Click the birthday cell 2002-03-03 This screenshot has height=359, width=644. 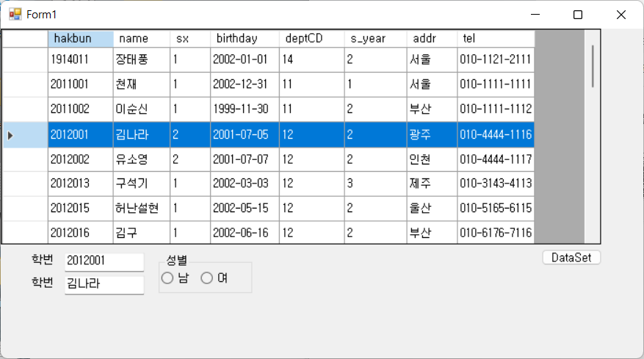(x=245, y=184)
